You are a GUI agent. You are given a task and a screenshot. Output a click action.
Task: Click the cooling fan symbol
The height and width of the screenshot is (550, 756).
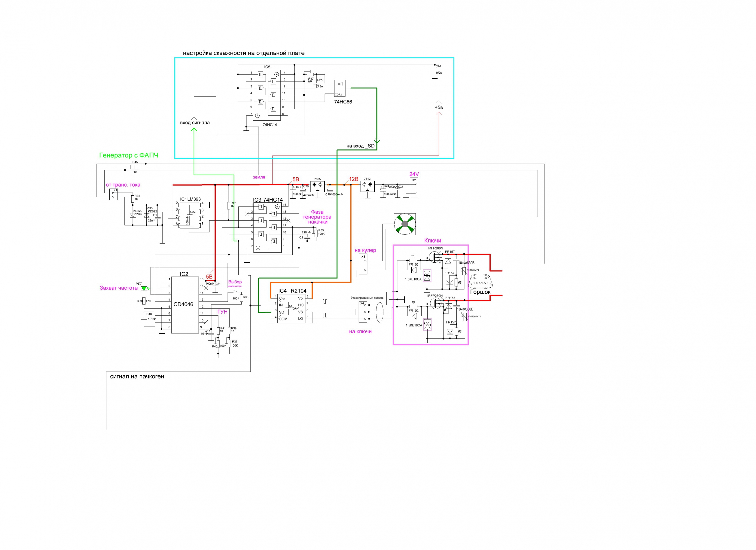click(405, 224)
